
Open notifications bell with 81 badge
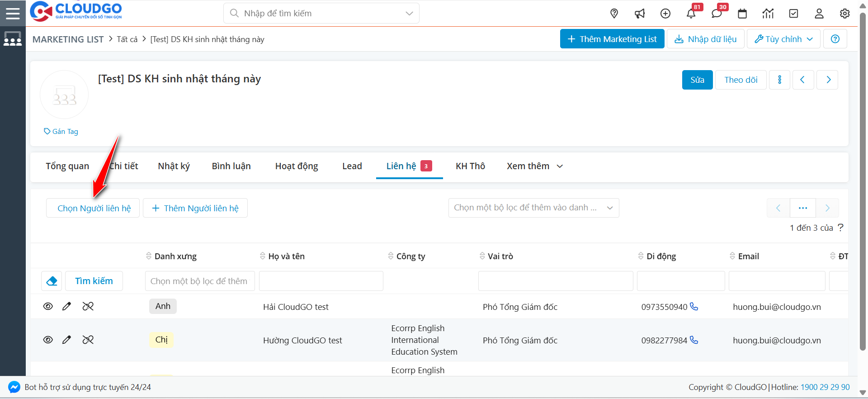(x=691, y=14)
